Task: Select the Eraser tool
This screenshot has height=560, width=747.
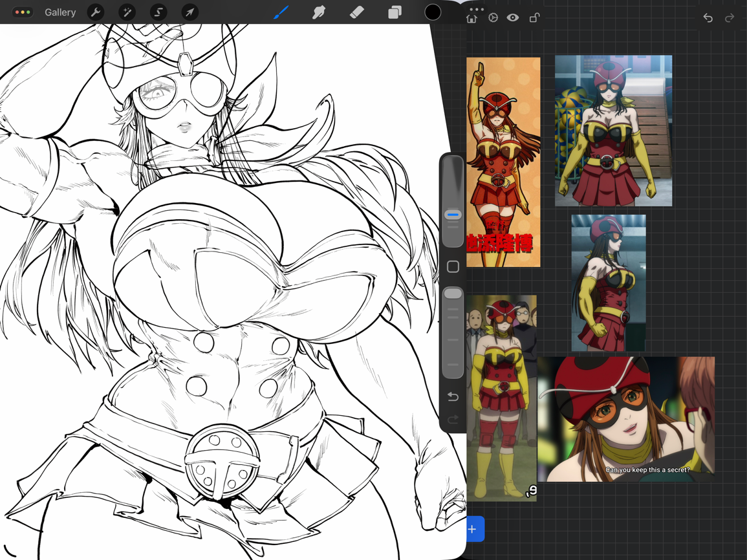Action: click(x=357, y=12)
